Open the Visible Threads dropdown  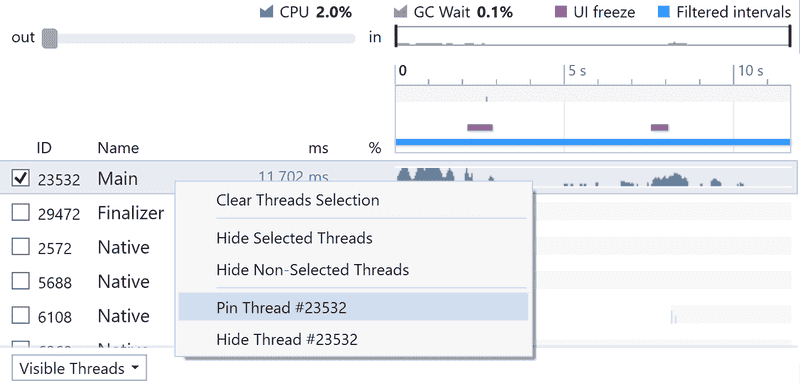(79, 368)
